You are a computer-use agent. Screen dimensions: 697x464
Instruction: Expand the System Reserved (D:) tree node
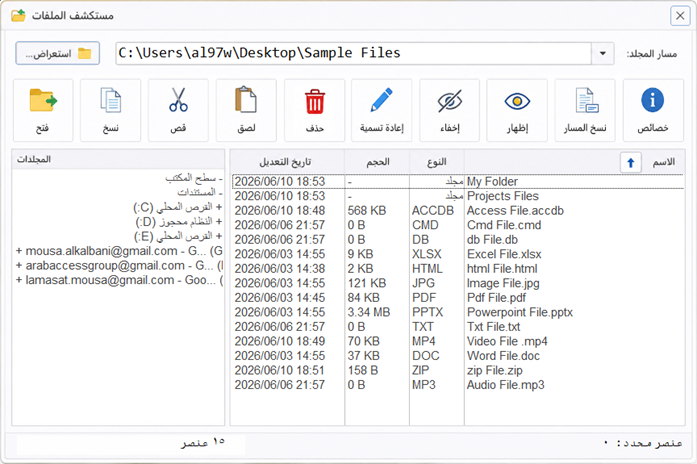click(x=219, y=222)
